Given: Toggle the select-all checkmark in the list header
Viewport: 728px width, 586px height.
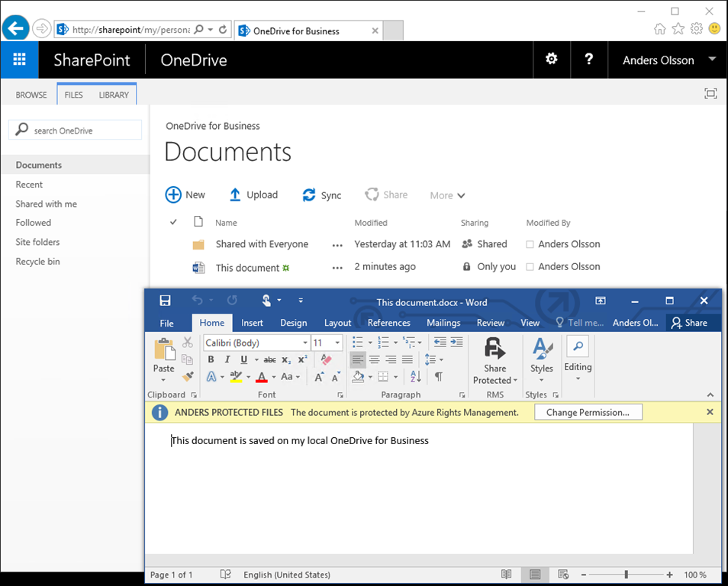Looking at the screenshot, I should [x=173, y=222].
